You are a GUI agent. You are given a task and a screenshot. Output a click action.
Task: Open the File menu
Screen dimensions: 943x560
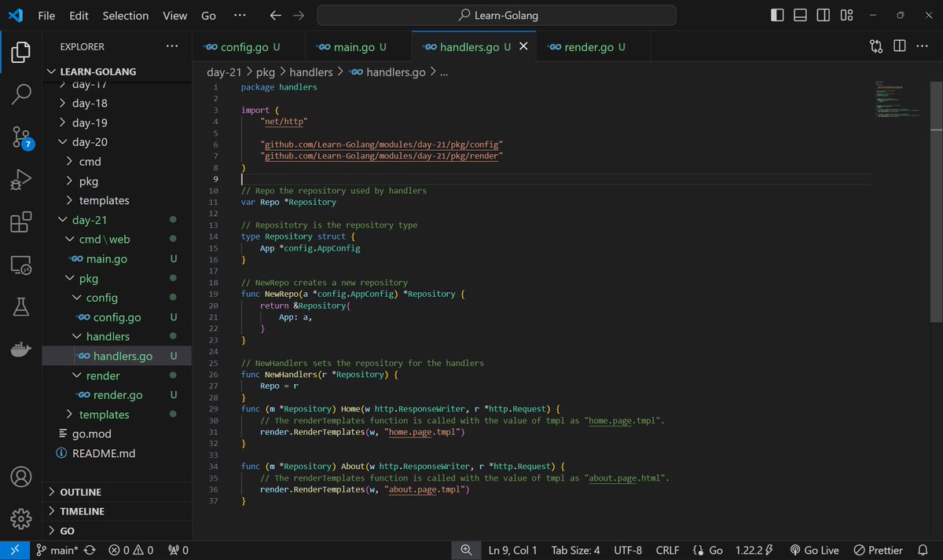(46, 15)
